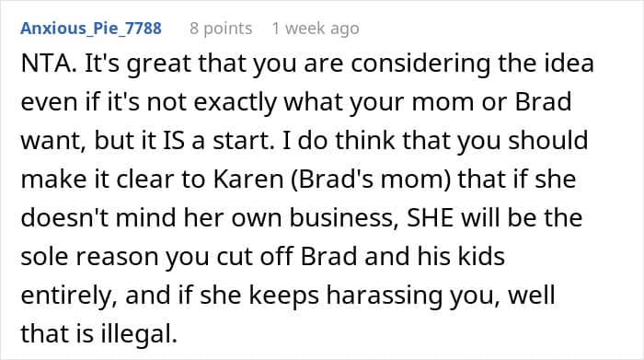Click the word should in the comment

point(548,140)
